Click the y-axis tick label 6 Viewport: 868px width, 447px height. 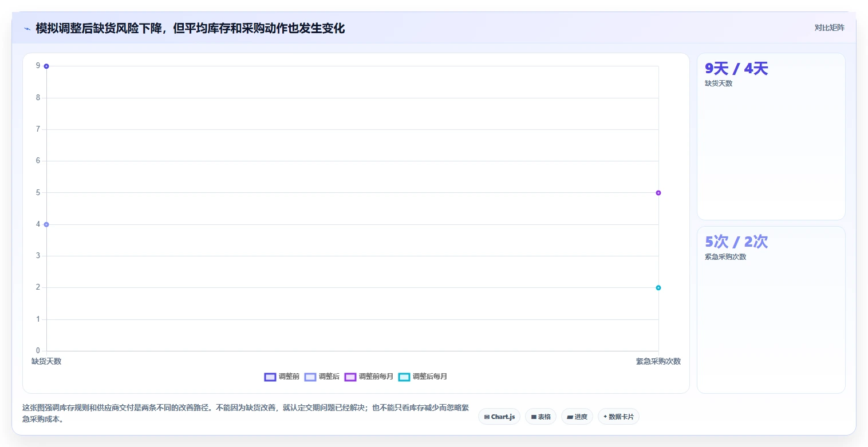(x=38, y=161)
